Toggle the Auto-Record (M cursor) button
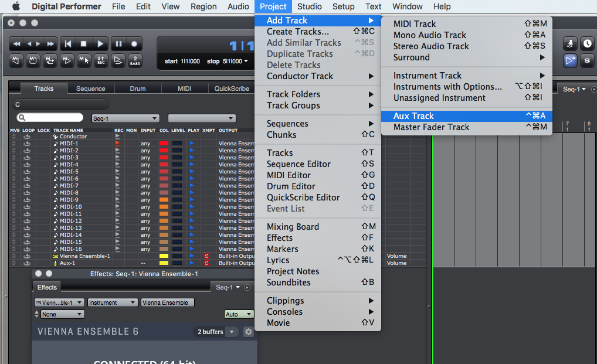This screenshot has width=597, height=364. (x=84, y=60)
